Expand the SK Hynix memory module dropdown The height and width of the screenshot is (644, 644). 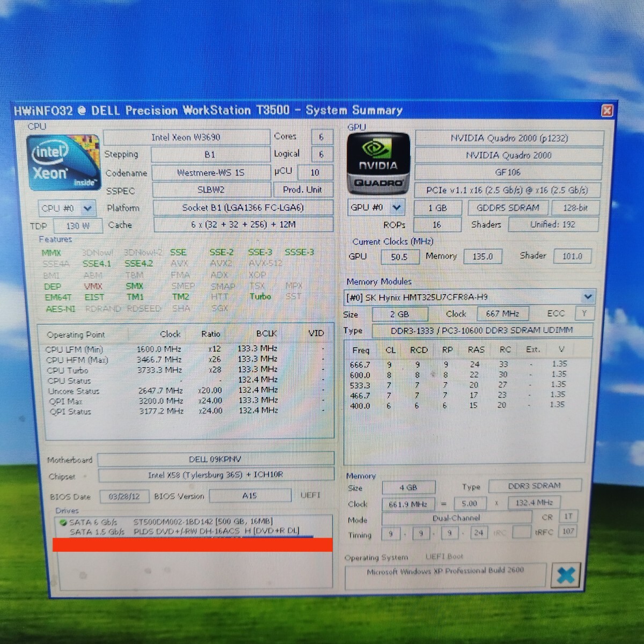tap(588, 297)
